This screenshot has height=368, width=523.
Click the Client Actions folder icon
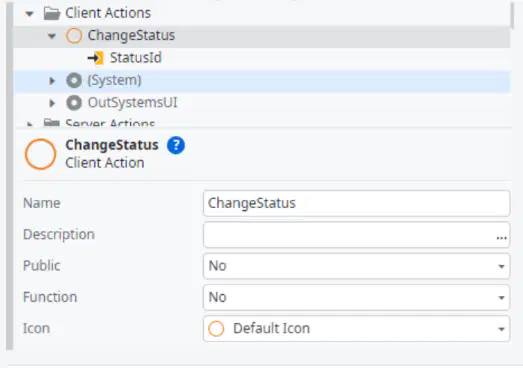pyautogui.click(x=52, y=13)
